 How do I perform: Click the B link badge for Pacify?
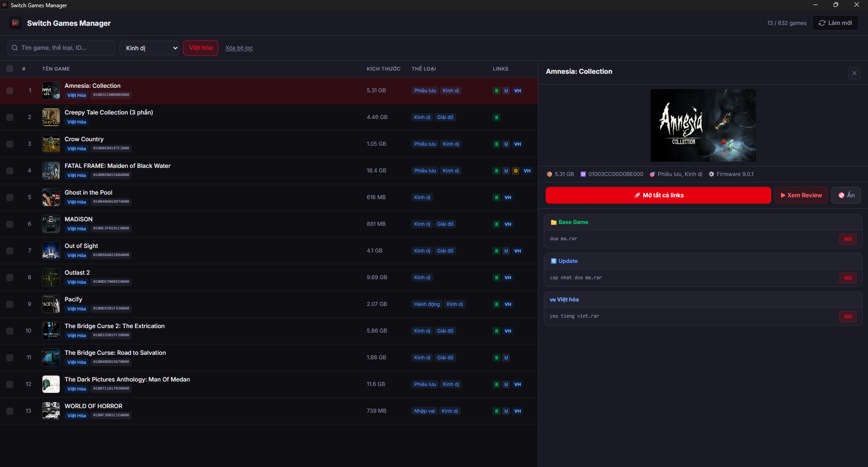[x=496, y=304]
